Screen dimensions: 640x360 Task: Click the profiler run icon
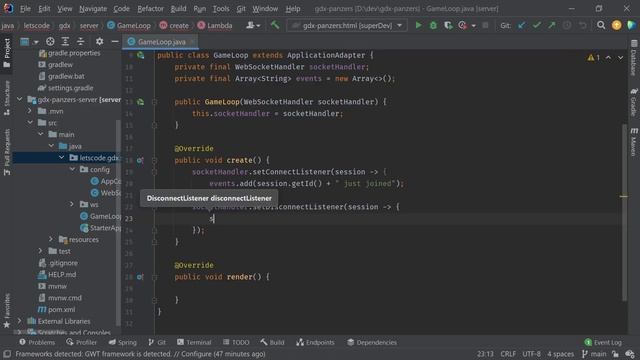pyautogui.click(x=462, y=25)
